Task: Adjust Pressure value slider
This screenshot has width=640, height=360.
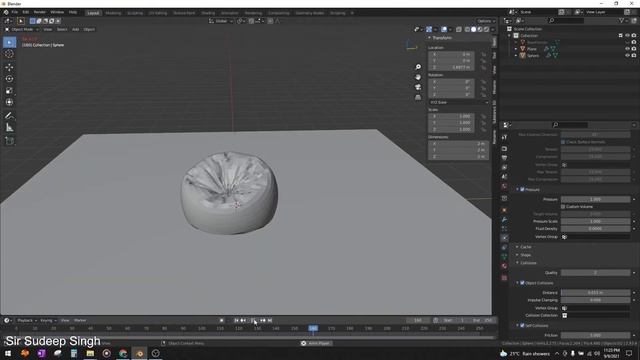Action: (596, 199)
